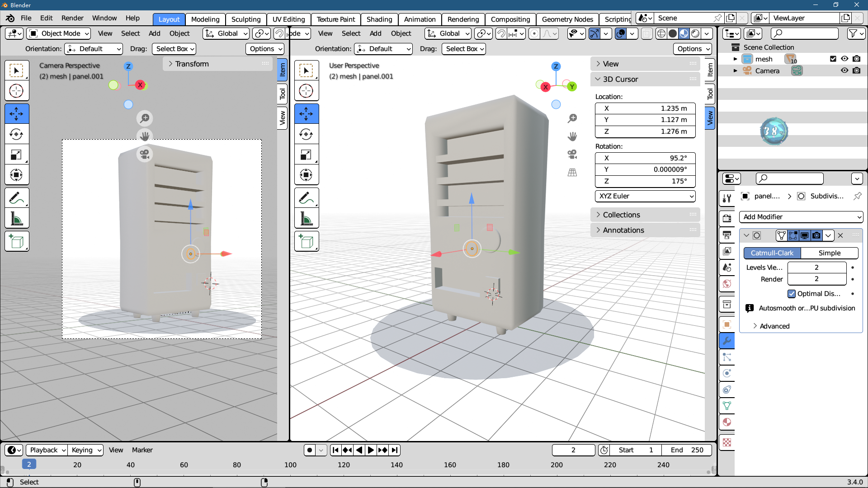Viewport: 868px width, 488px height.
Task: Switch perspective/orthographic in right viewport
Action: pyautogui.click(x=572, y=172)
